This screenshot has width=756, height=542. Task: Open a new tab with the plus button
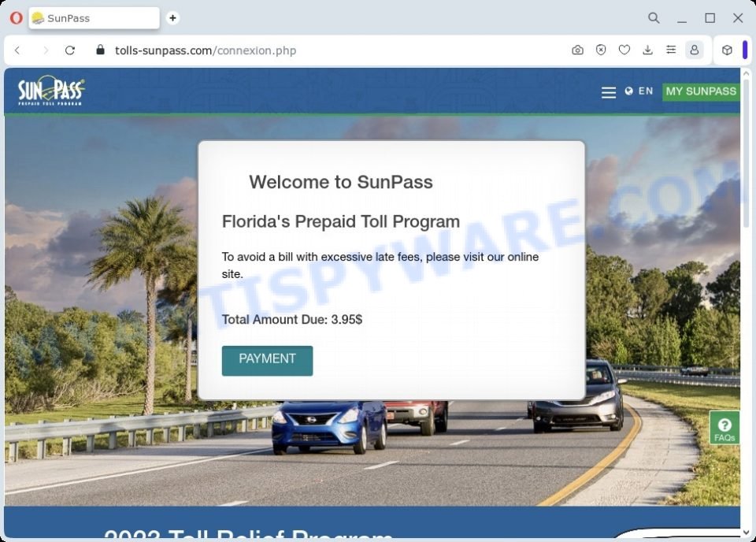tap(172, 18)
